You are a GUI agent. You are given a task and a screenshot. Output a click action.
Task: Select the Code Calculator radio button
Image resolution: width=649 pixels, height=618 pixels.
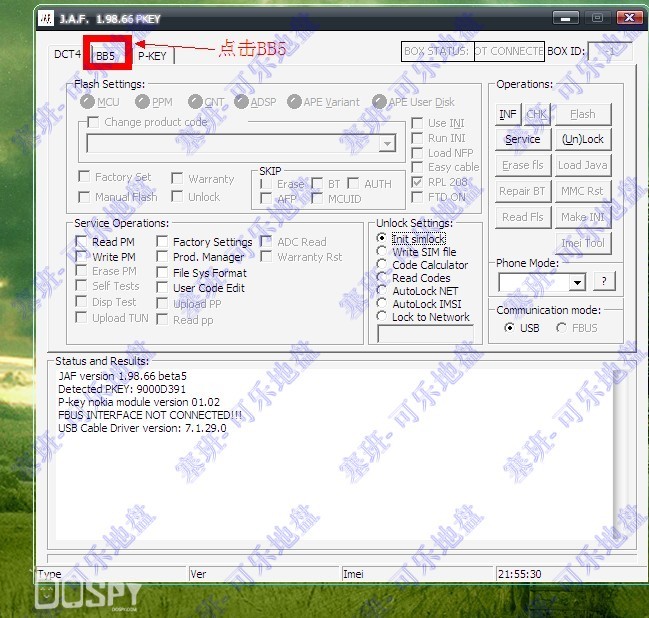[382, 265]
